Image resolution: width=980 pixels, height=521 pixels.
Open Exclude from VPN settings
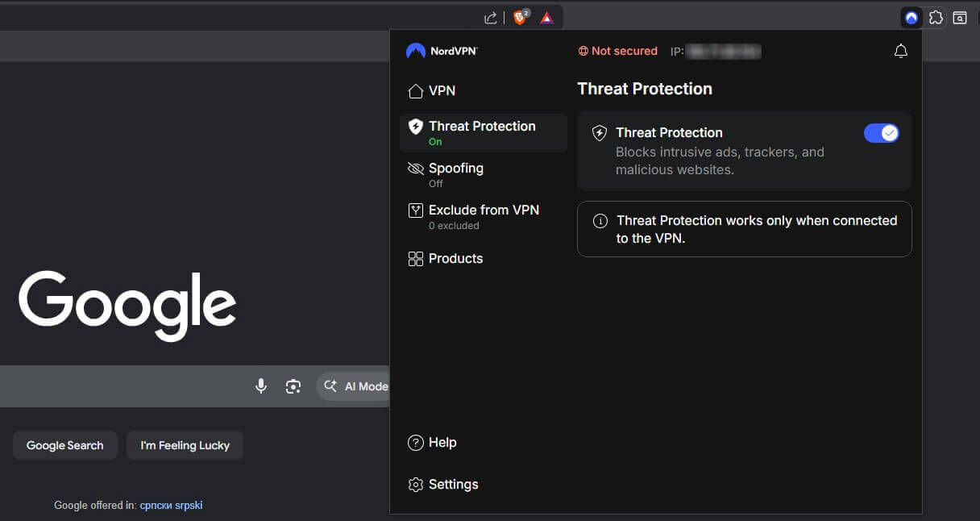[484, 216]
